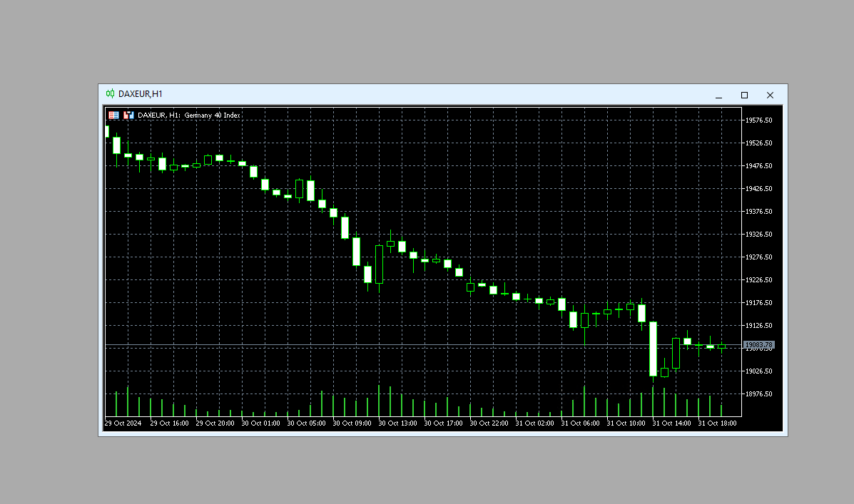Click the 19326.50 price axis label
The width and height of the screenshot is (854, 504).
[758, 234]
